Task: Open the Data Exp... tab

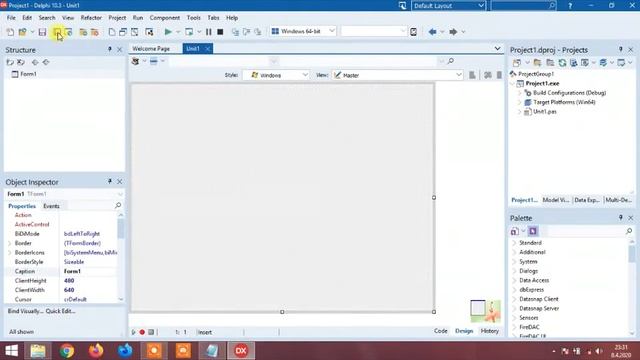Action: point(587,200)
